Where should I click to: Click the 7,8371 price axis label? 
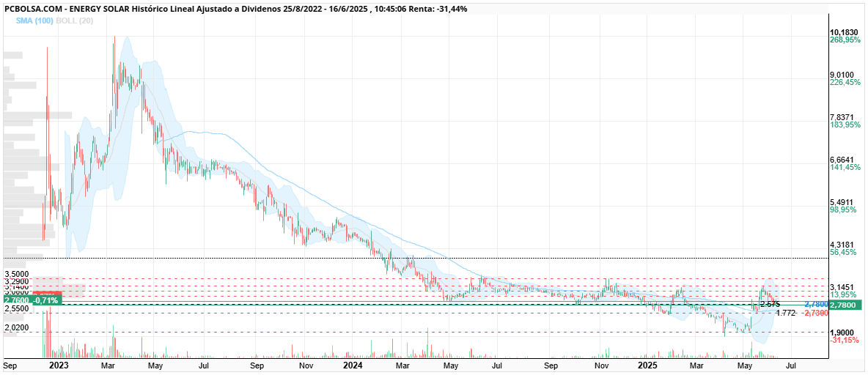[x=843, y=117]
